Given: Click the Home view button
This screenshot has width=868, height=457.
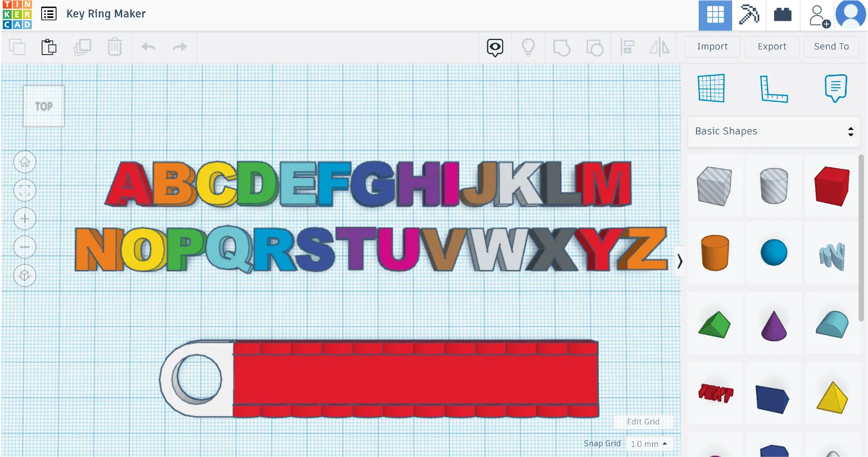Looking at the screenshot, I should (x=25, y=162).
